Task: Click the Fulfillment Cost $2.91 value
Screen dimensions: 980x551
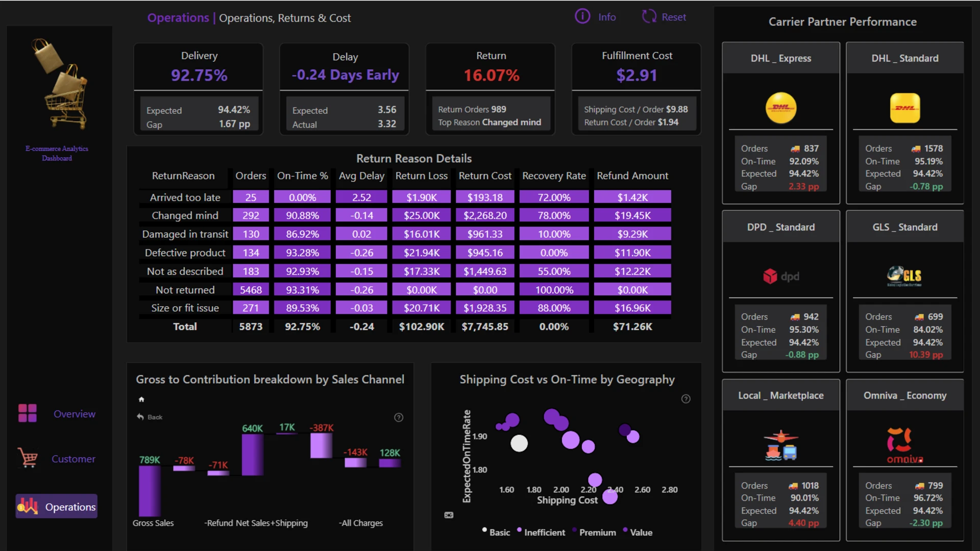Action: point(636,75)
